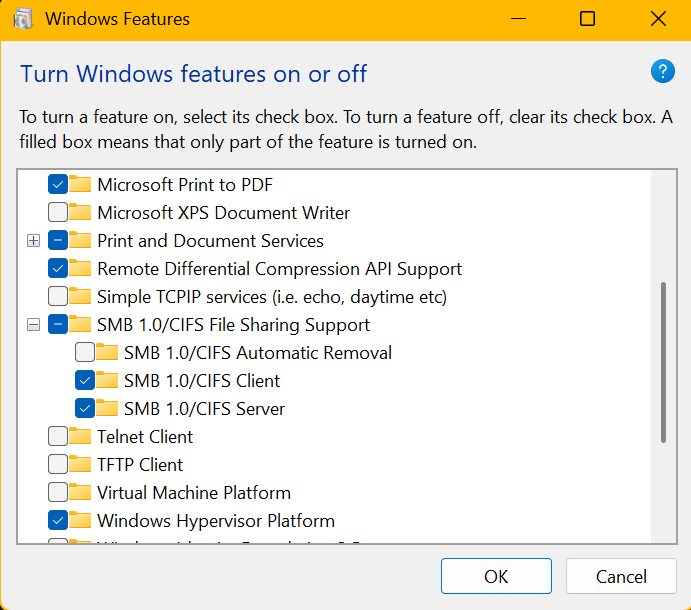Toggle SMB 1.0/CIFS File Sharing Support checkbox
Viewport: 691px width, 610px height.
click(58, 324)
